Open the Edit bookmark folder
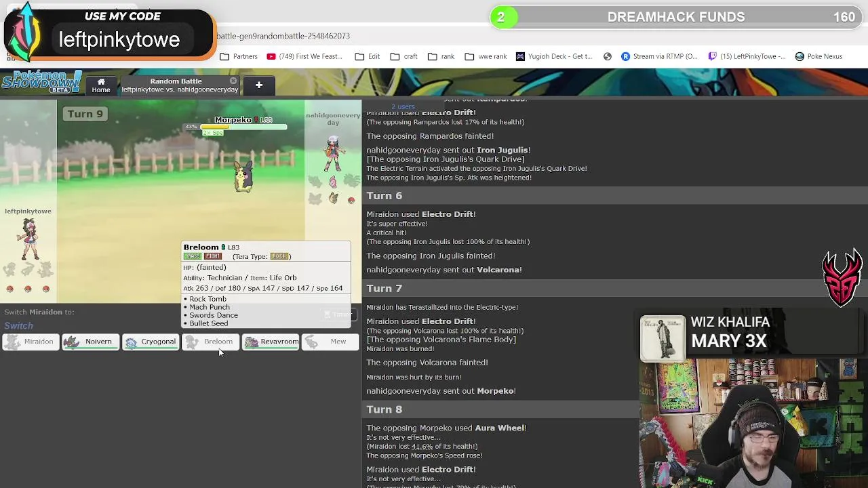 pyautogui.click(x=368, y=56)
